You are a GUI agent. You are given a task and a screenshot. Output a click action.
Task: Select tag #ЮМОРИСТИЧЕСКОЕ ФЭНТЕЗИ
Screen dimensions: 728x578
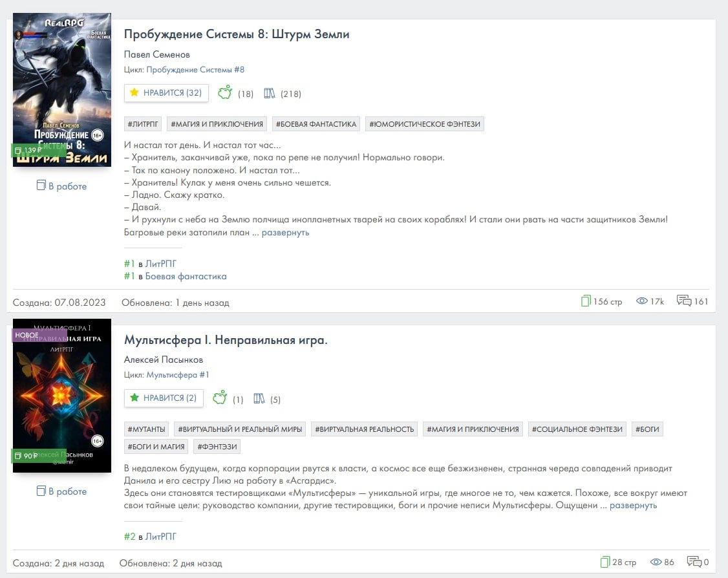pyautogui.click(x=425, y=124)
